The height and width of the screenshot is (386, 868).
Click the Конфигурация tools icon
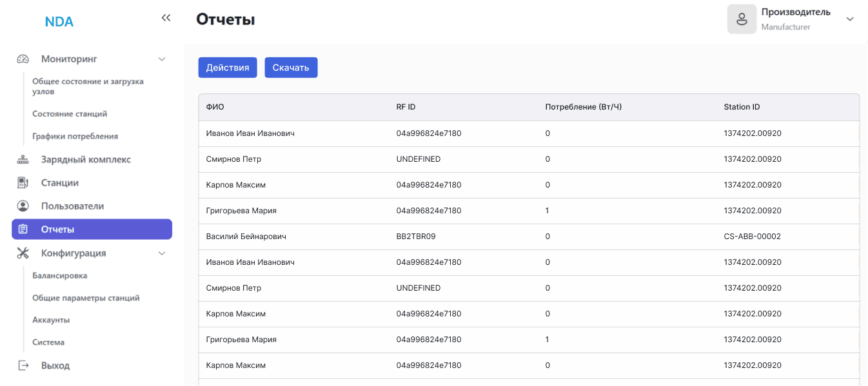[23, 253]
